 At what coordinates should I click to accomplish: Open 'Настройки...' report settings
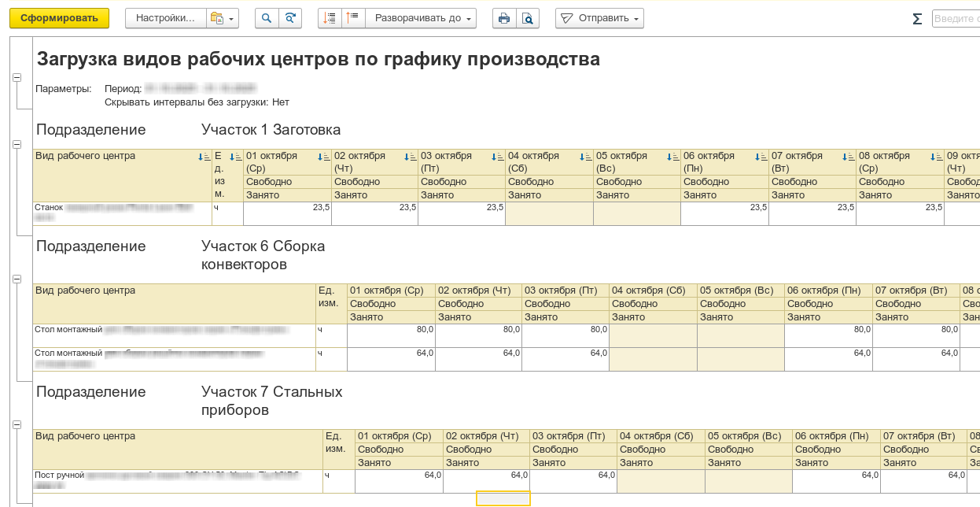pyautogui.click(x=165, y=18)
